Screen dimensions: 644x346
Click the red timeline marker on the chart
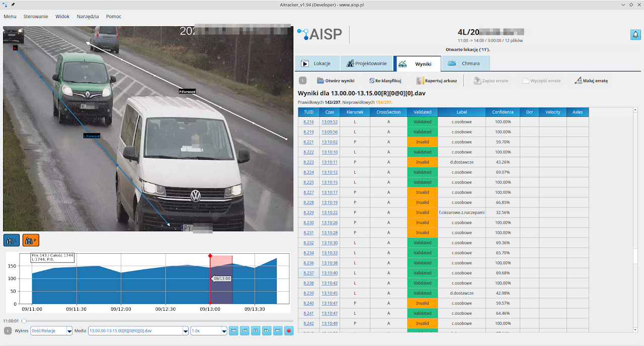[x=210, y=256]
